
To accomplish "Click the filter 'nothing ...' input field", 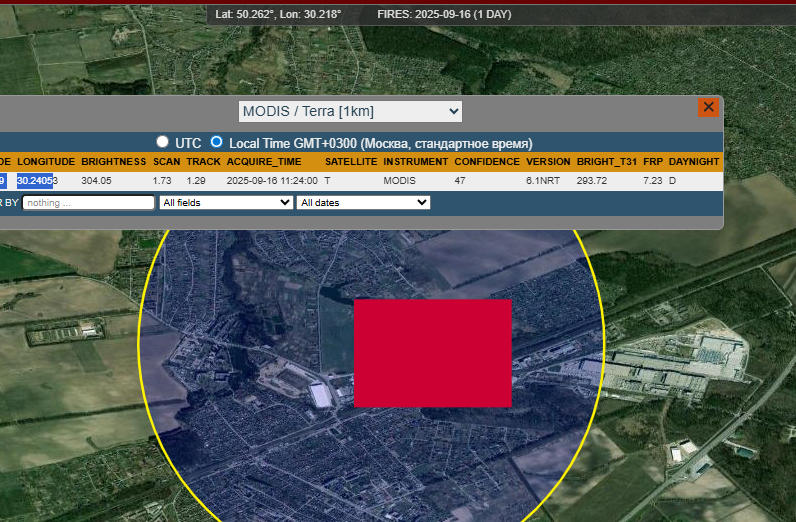I will (88, 203).
